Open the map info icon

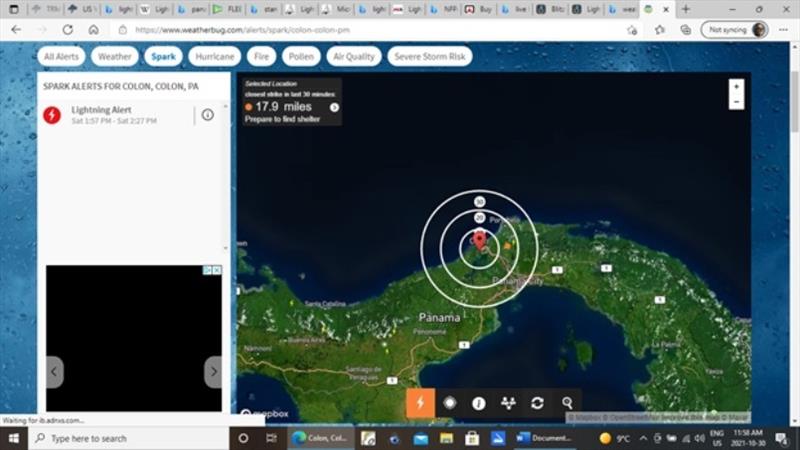click(x=479, y=404)
